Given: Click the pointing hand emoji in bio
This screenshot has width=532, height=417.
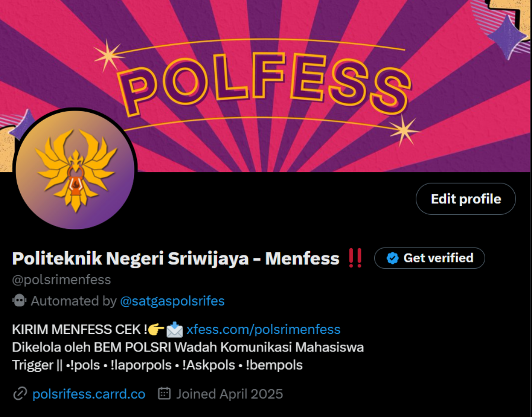Looking at the screenshot, I should pyautogui.click(x=156, y=329).
